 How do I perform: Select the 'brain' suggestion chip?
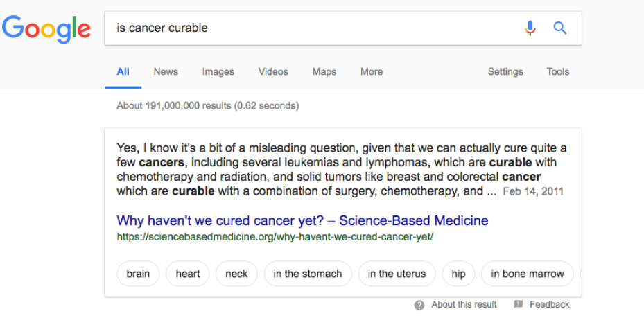(x=138, y=274)
